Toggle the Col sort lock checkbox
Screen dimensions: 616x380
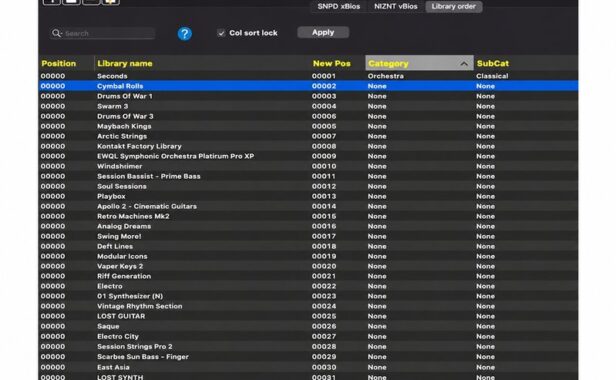[221, 33]
